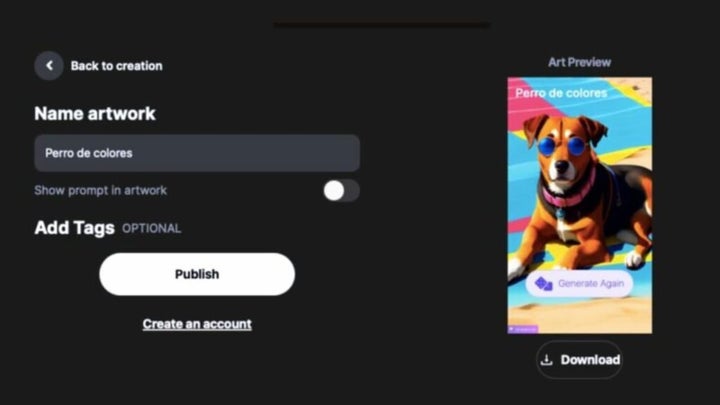Click the back arrow chevron icon
The width and height of the screenshot is (720, 405).
click(49, 66)
